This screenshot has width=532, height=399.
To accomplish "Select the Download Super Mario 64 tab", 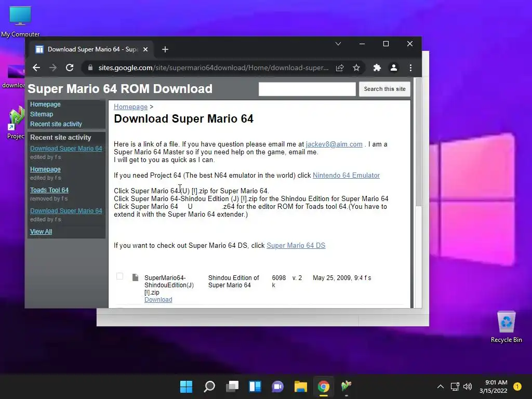I will tap(91, 49).
